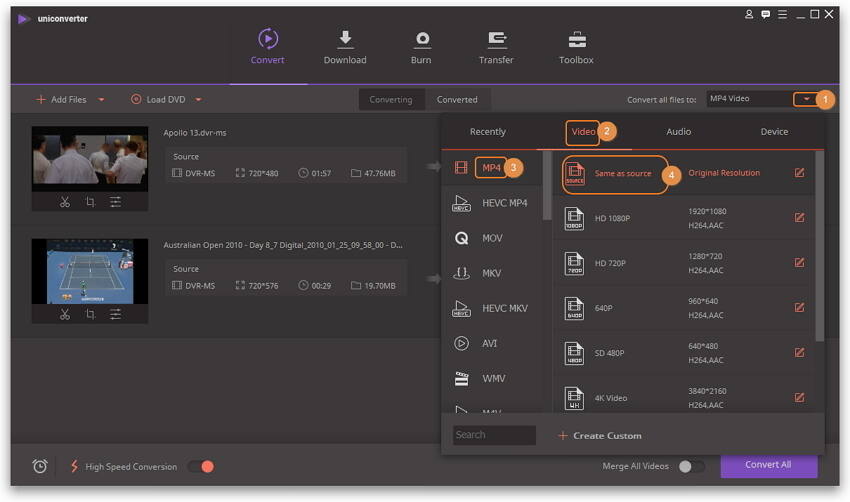Click the Apollo 13 video thumbnail

coord(90,158)
